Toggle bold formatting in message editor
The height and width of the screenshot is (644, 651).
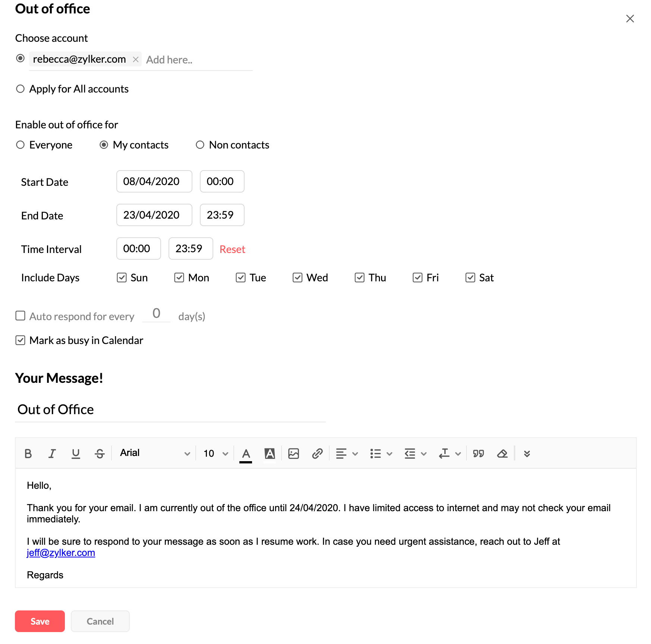click(28, 454)
